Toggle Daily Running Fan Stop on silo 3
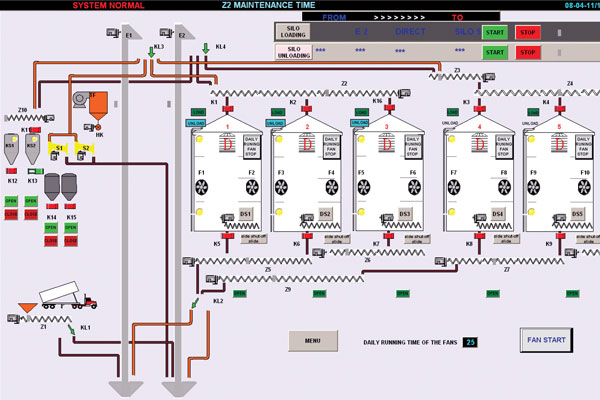The image size is (600, 400). (415, 147)
